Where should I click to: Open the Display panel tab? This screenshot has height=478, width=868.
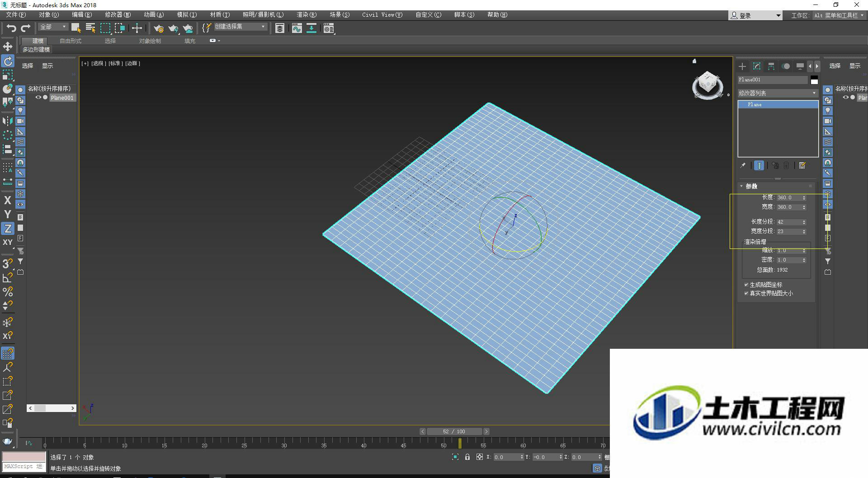click(x=800, y=66)
